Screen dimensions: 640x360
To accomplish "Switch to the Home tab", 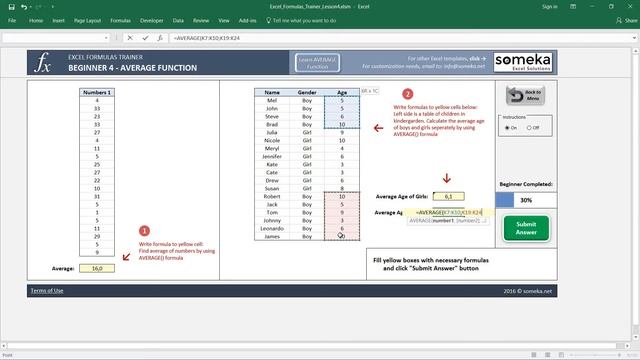I will (36, 20).
